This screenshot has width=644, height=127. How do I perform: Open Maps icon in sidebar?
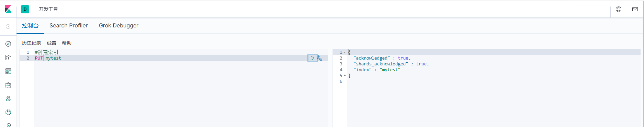click(x=8, y=99)
